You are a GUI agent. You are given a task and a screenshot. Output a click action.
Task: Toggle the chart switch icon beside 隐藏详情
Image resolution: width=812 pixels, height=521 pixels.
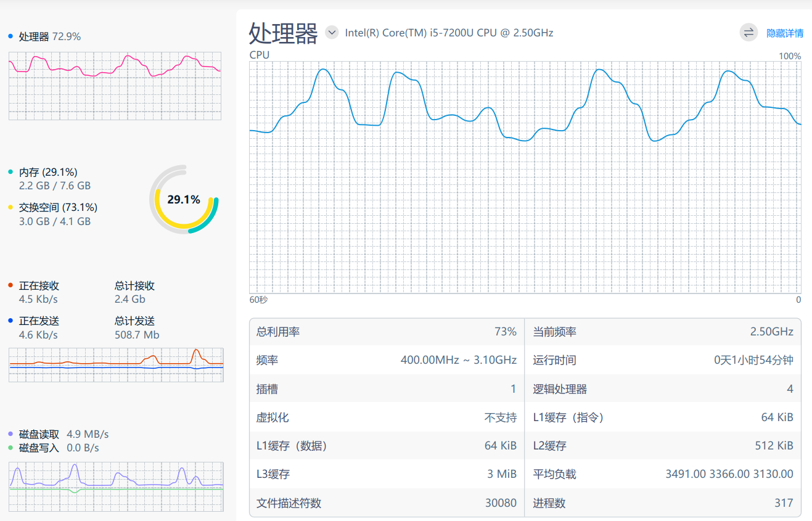pos(748,32)
